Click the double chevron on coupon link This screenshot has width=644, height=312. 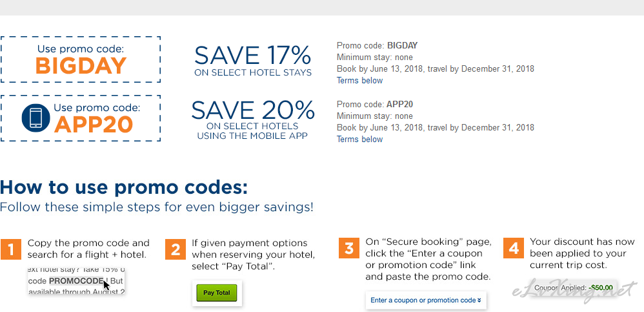[479, 300]
